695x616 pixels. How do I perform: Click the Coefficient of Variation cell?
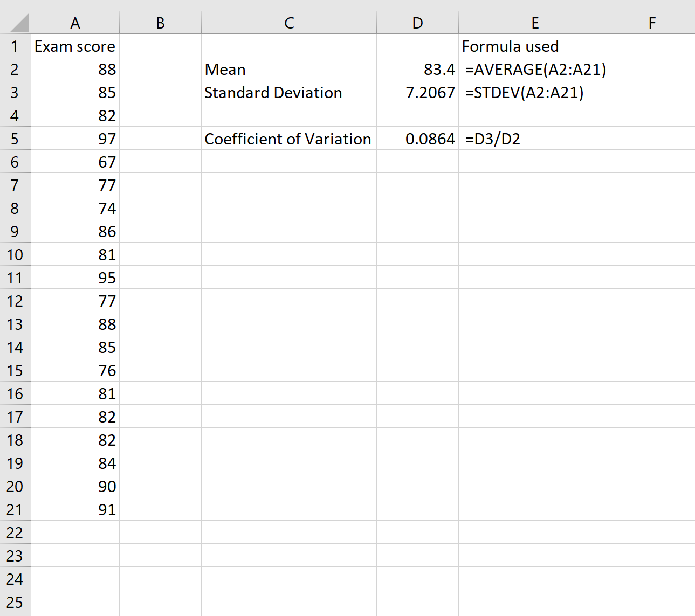click(287, 139)
